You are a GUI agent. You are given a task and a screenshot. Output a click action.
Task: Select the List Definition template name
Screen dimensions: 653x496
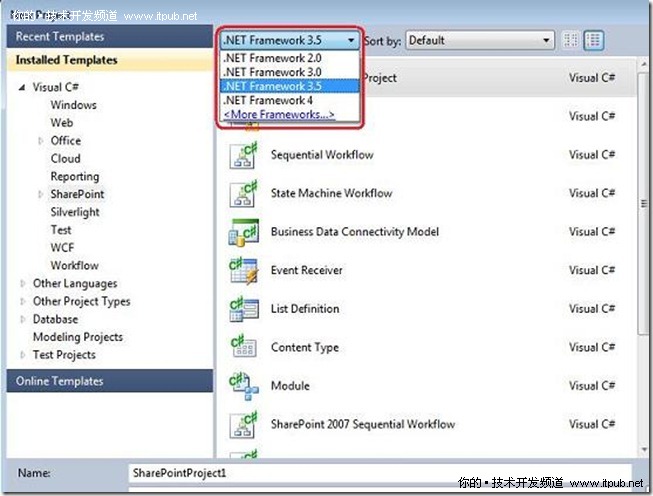click(305, 309)
